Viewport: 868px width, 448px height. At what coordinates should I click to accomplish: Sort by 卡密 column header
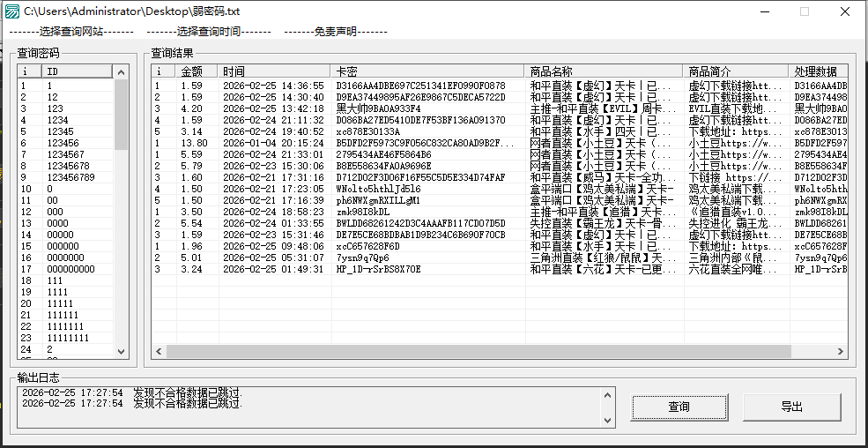(427, 71)
